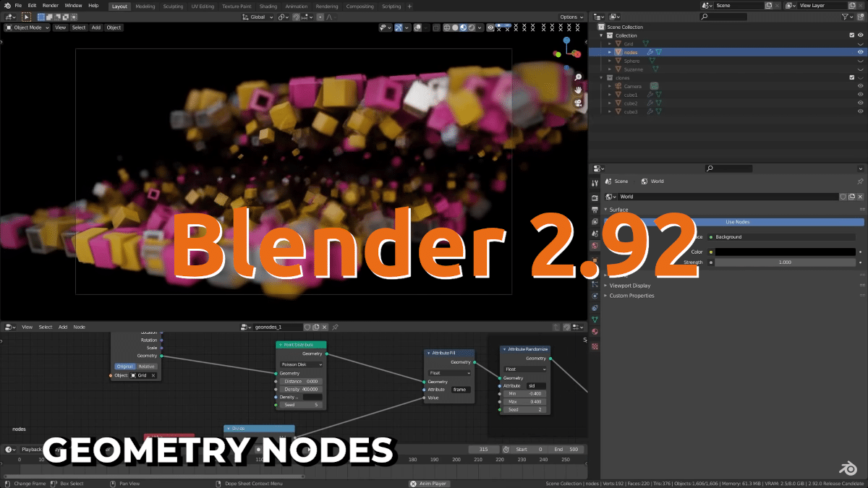Screen dimensions: 868x488
Task: Click the Density 400.000 field
Action: click(301, 389)
